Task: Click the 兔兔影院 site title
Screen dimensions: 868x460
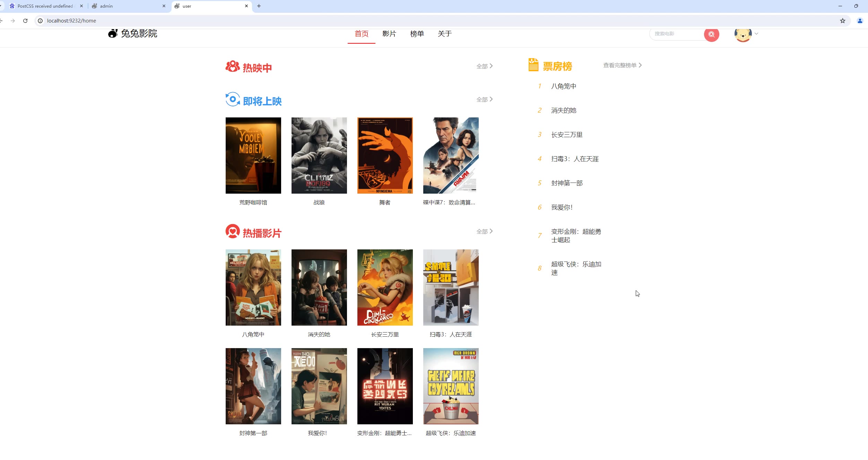Action: click(x=139, y=33)
